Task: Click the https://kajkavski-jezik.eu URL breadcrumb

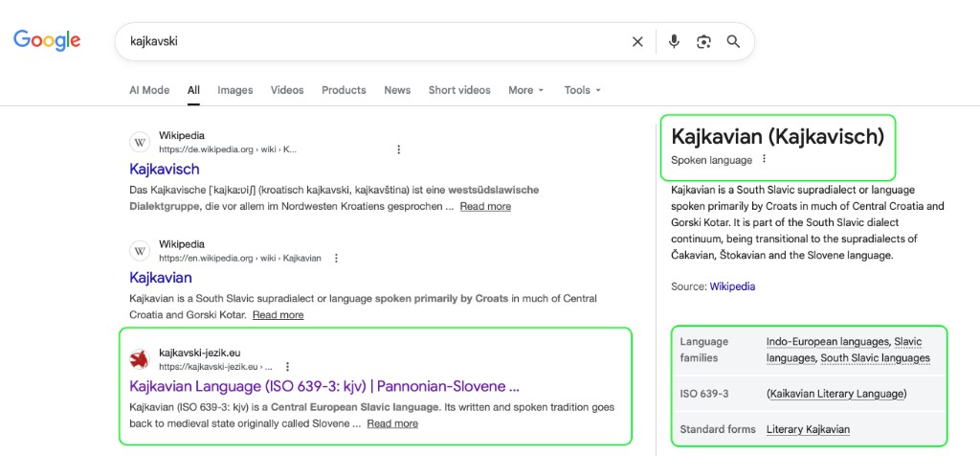Action: (x=215, y=367)
